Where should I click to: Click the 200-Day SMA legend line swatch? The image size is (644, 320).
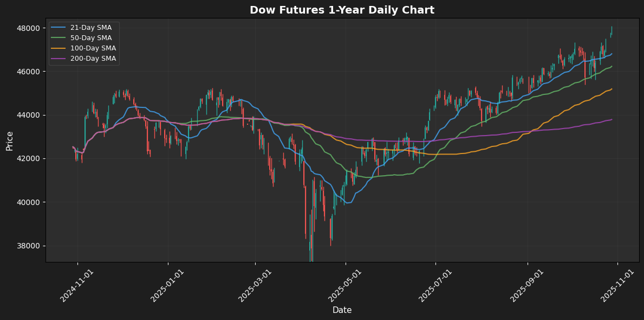pyautogui.click(x=58, y=59)
